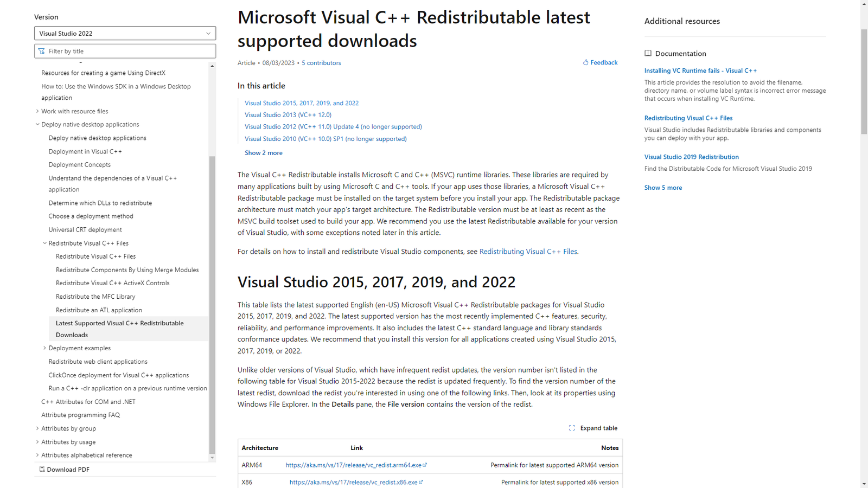Expand the Deployment examples node
The height and width of the screenshot is (488, 868).
click(x=45, y=348)
